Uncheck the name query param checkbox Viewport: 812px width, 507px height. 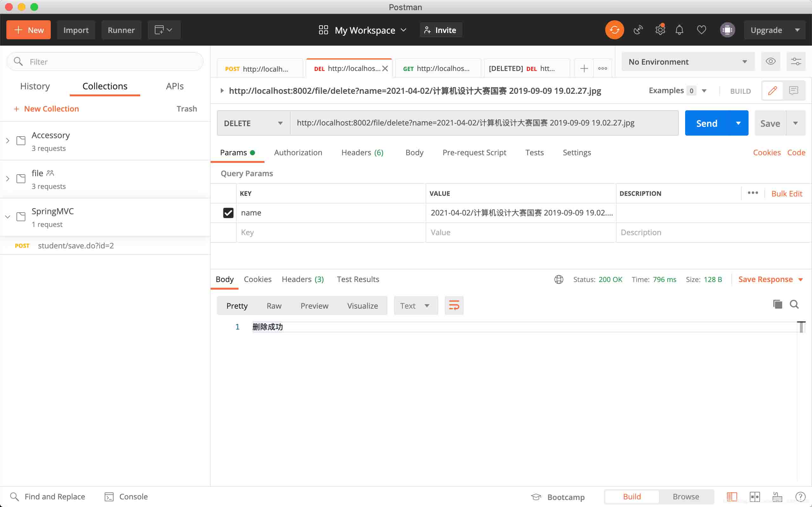point(228,213)
